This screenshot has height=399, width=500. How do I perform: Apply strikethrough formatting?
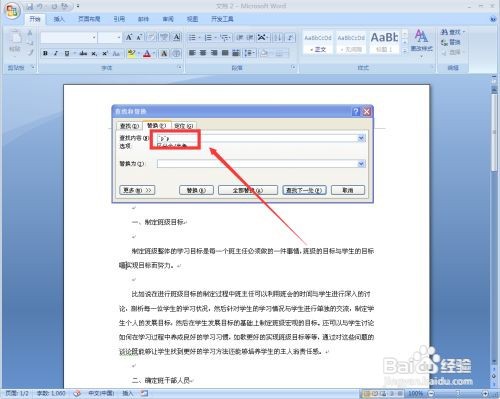83,53
